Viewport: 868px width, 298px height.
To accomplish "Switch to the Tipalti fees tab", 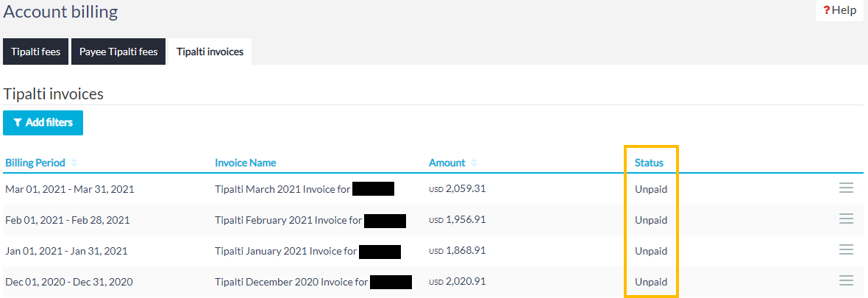I will click(35, 52).
